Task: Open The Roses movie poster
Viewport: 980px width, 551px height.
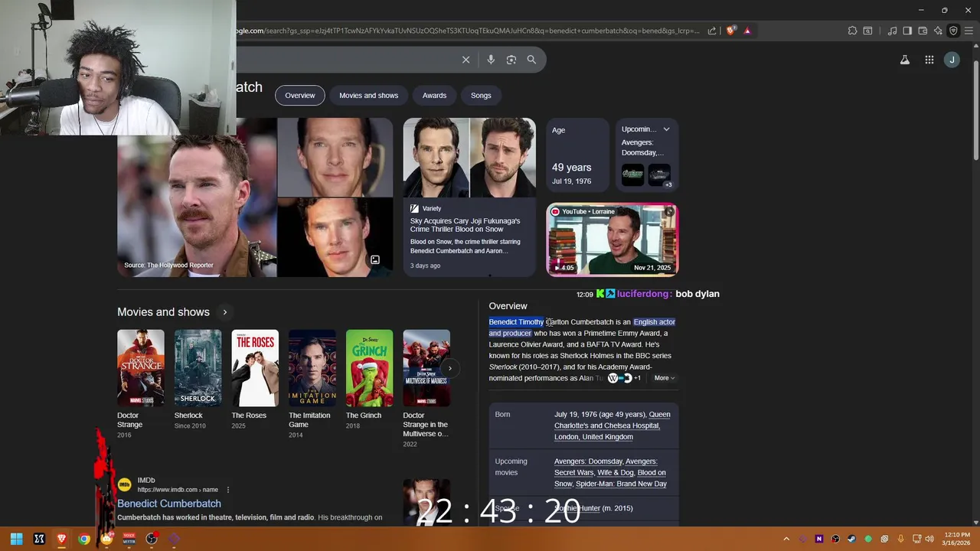Action: tap(255, 368)
